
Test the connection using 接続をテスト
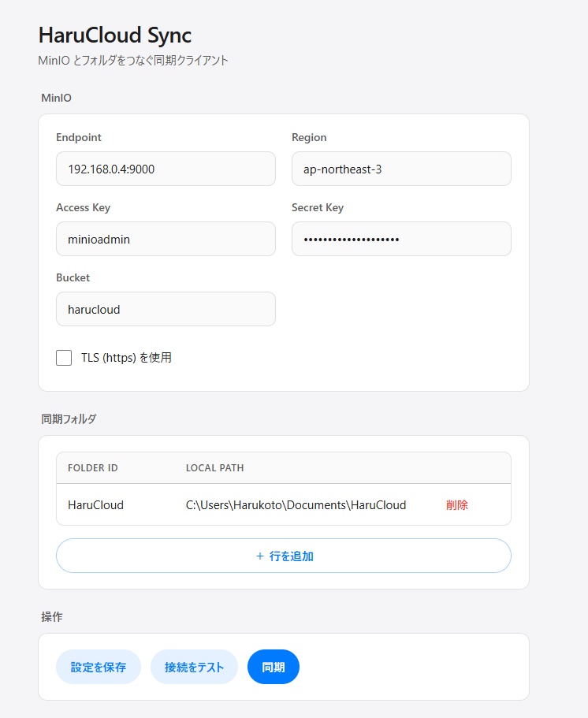(194, 667)
